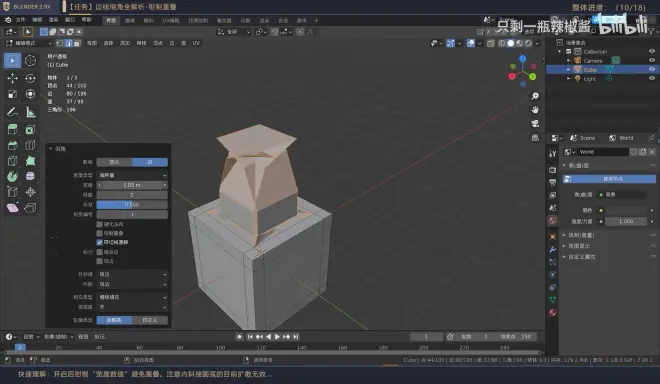Screen dimensions: 660x384
Task: Click the blue Z axis on navigation gizmo
Action: (522, 59)
